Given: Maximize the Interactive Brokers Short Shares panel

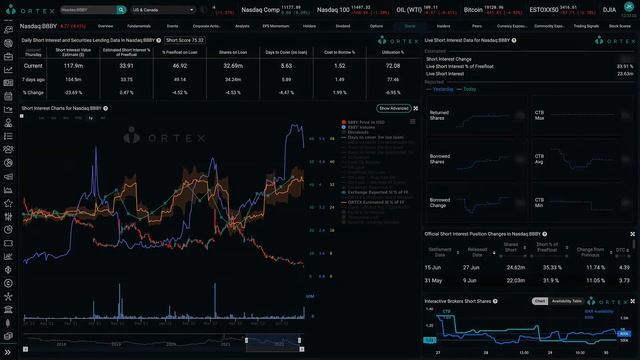Looking at the screenshot, I should tap(632, 301).
